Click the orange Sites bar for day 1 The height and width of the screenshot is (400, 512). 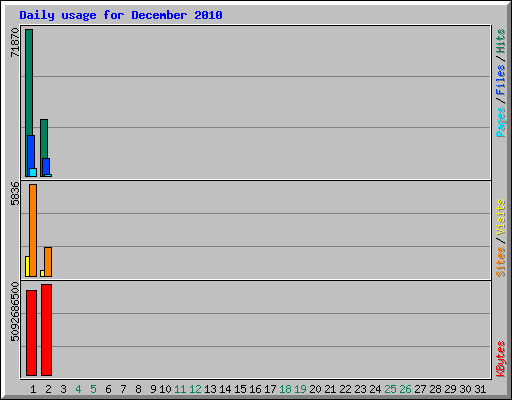point(33,230)
